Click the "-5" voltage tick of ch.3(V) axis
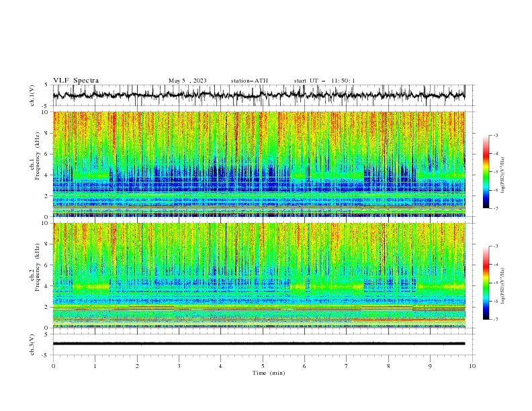The height and width of the screenshot is (411, 532). click(x=45, y=355)
